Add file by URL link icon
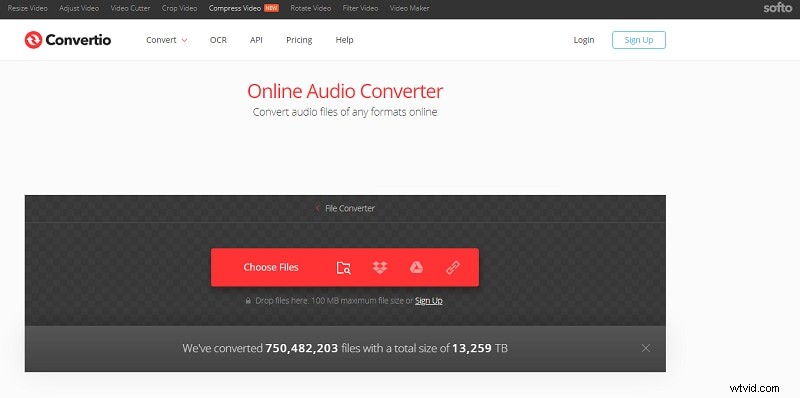 click(453, 267)
